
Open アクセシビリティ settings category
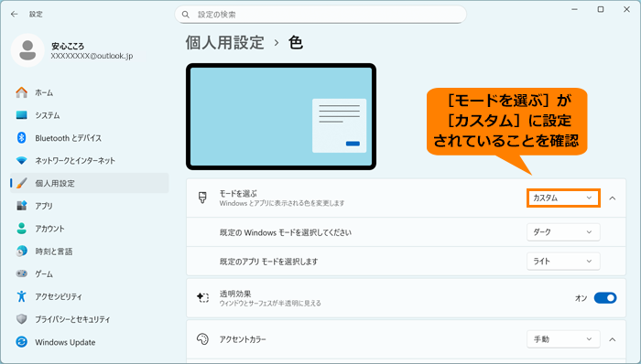[x=90, y=296]
